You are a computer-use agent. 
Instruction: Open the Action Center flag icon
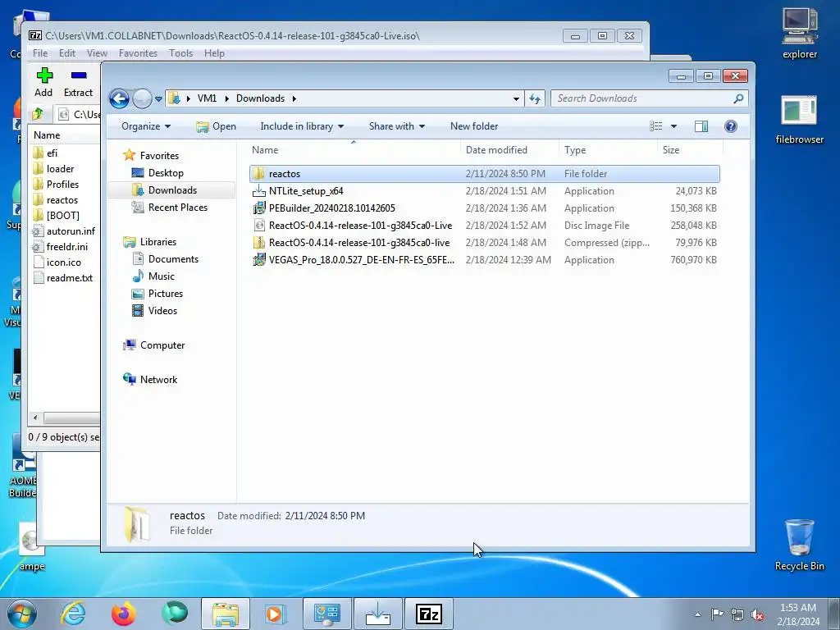pos(717,614)
